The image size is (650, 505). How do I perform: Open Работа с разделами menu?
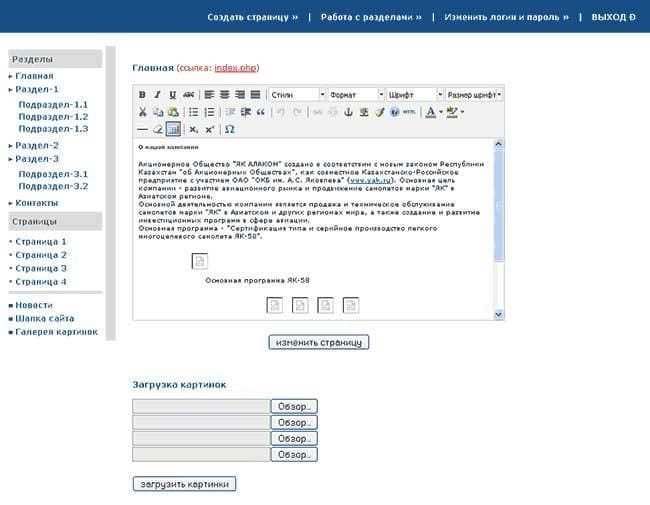tap(371, 17)
